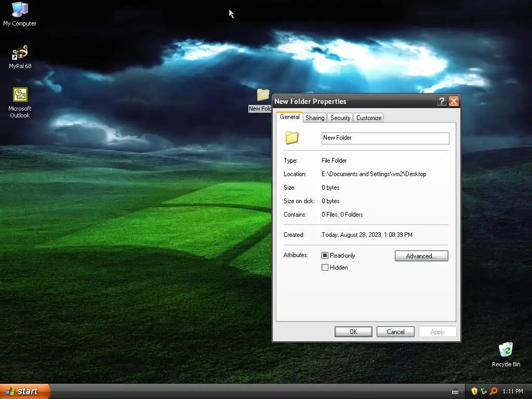Click the taskbar clock showing 1:11 PM
This screenshot has width=532, height=399.
tap(513, 392)
